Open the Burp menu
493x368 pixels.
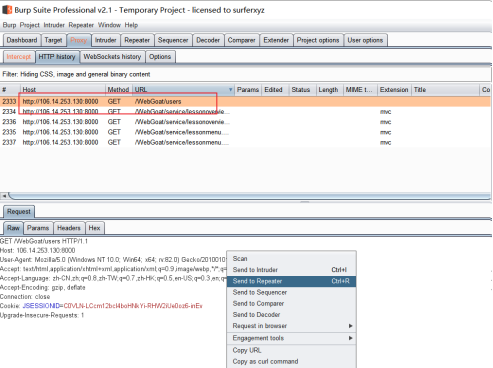(x=9, y=25)
